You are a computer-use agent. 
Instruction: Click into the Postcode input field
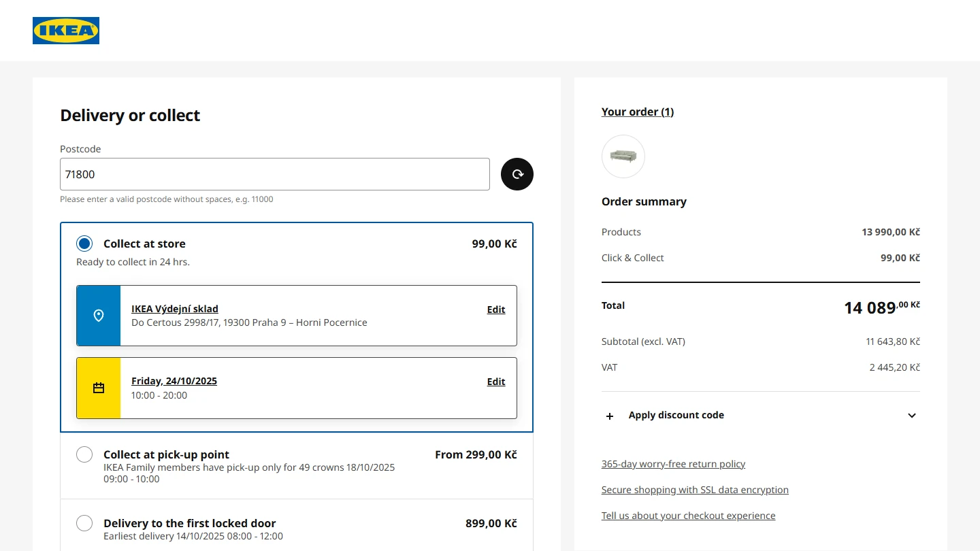point(274,174)
